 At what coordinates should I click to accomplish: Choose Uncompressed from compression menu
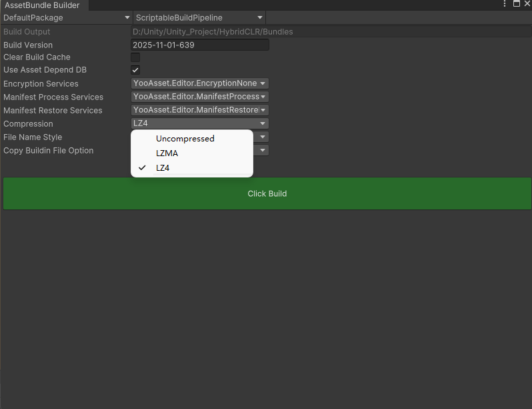pos(192,139)
